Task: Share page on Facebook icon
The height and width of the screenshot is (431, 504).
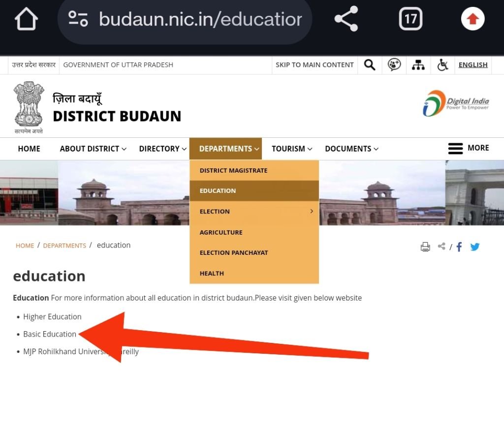Action: coord(459,247)
